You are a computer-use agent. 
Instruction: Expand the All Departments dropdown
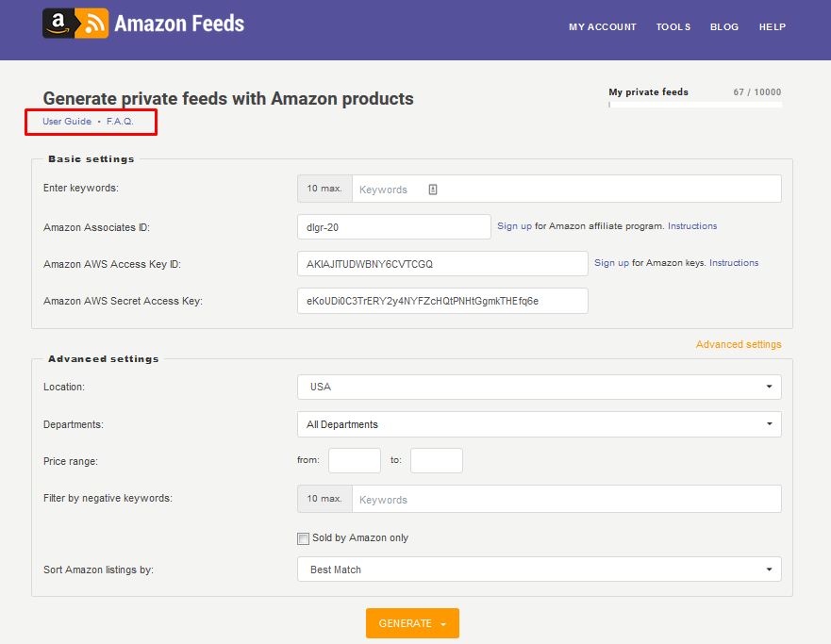point(539,424)
